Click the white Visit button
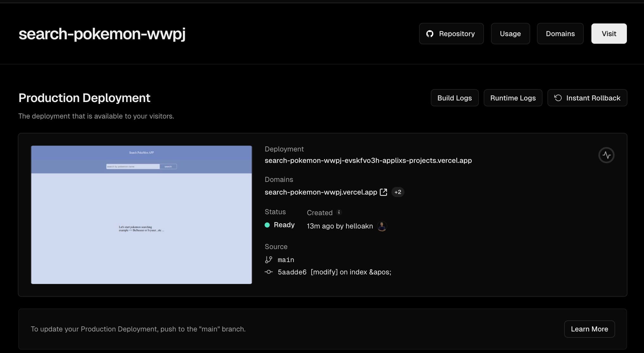The height and width of the screenshot is (353, 644). pos(609,34)
